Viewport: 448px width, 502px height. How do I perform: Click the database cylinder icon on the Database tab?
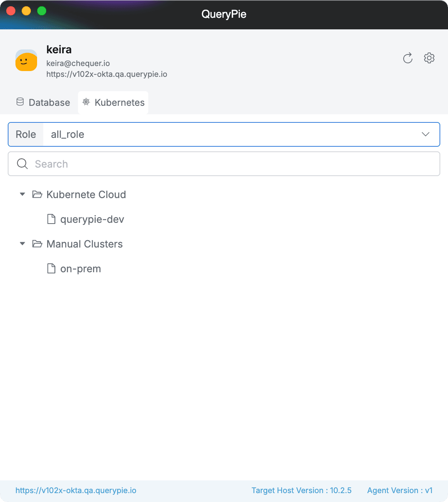click(20, 102)
